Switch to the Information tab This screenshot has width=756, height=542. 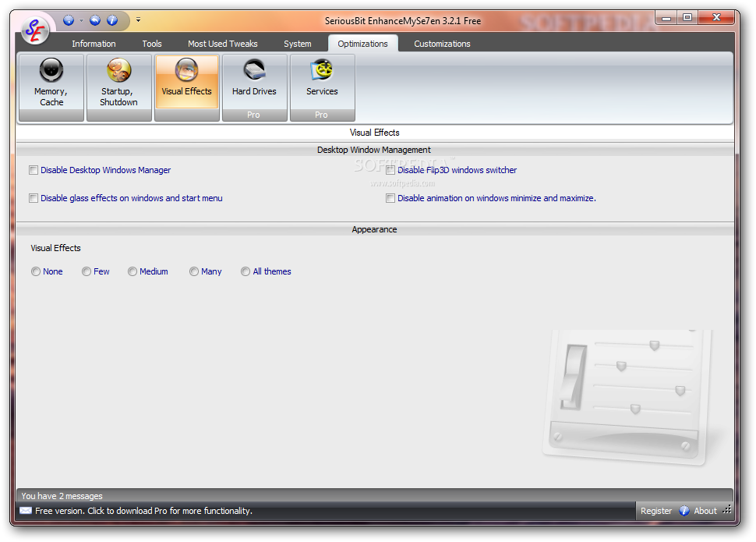94,44
